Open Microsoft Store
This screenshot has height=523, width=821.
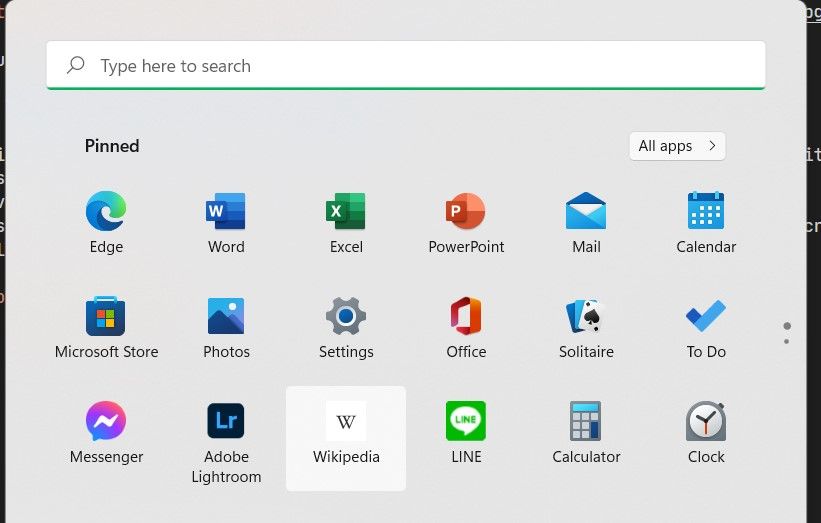(x=106, y=316)
